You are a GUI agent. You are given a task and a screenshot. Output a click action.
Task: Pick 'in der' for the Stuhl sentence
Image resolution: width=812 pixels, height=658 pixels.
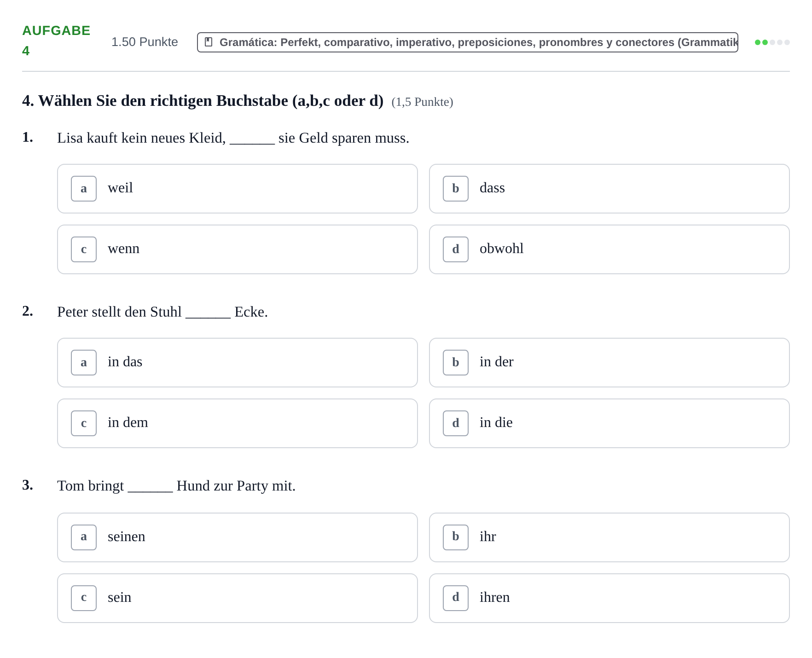[609, 363]
